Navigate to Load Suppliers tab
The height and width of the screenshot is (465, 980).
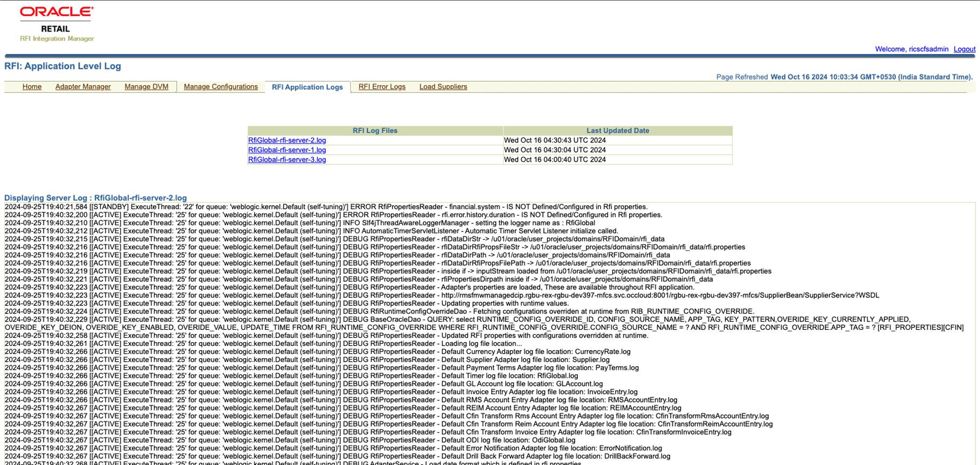click(443, 86)
